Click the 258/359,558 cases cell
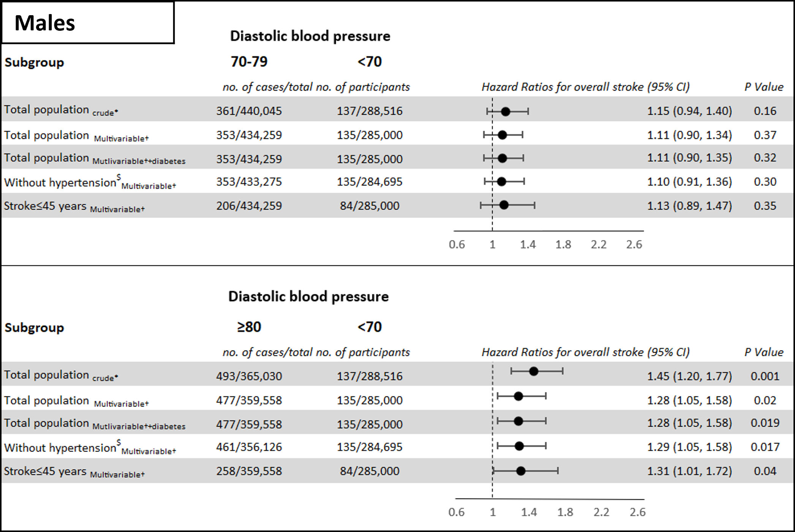 tap(249, 471)
